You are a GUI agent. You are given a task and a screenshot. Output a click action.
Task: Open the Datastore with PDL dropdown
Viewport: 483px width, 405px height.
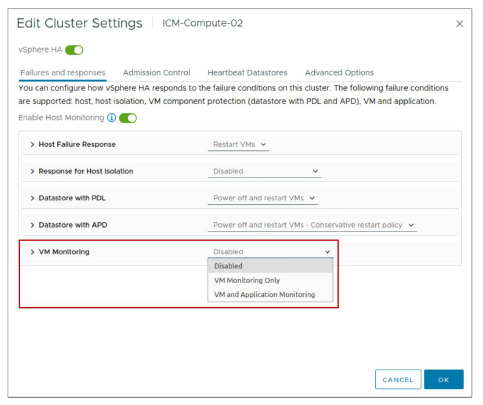(x=263, y=198)
